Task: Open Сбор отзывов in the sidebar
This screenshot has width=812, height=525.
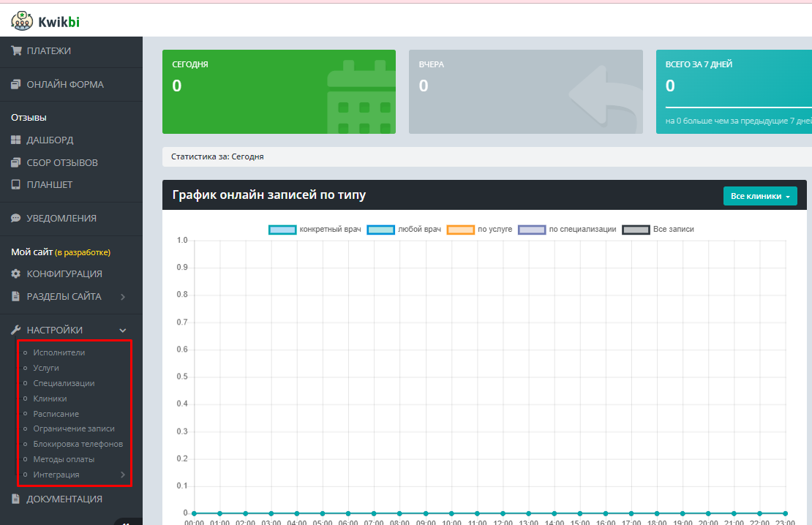Action: (x=62, y=163)
